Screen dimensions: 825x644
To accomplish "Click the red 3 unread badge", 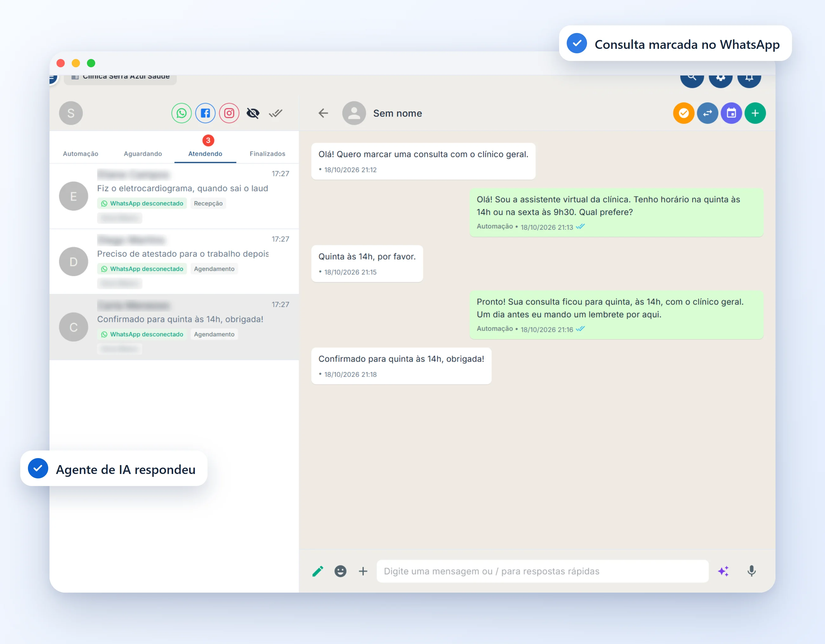I will 208,140.
